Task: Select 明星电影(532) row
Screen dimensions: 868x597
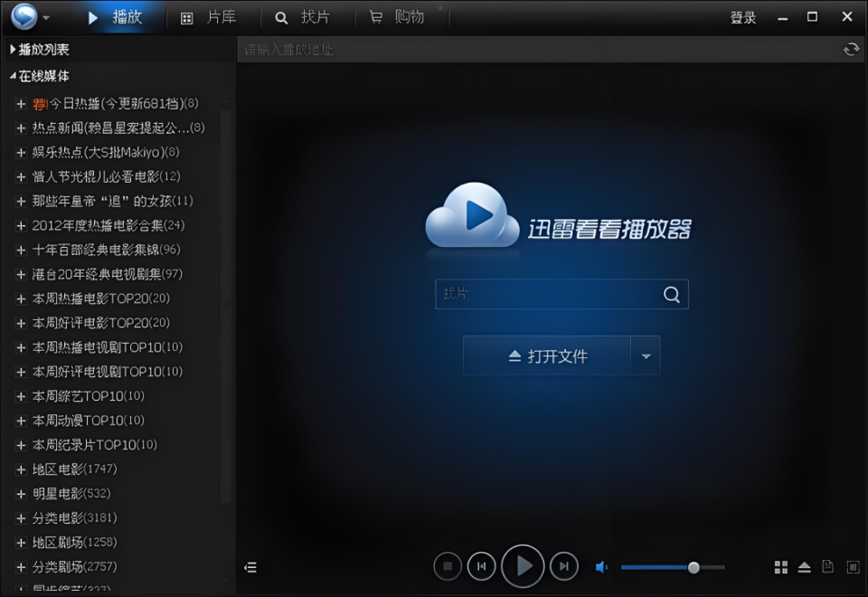Action: point(71,494)
